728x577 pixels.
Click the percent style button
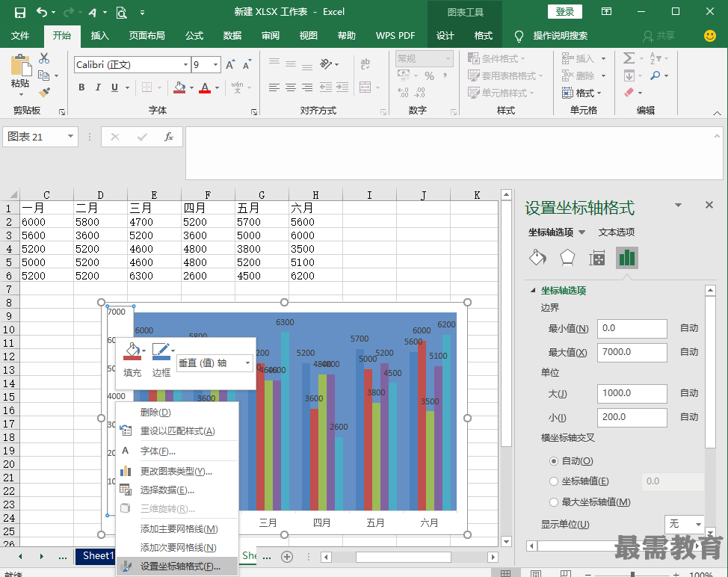[430, 75]
